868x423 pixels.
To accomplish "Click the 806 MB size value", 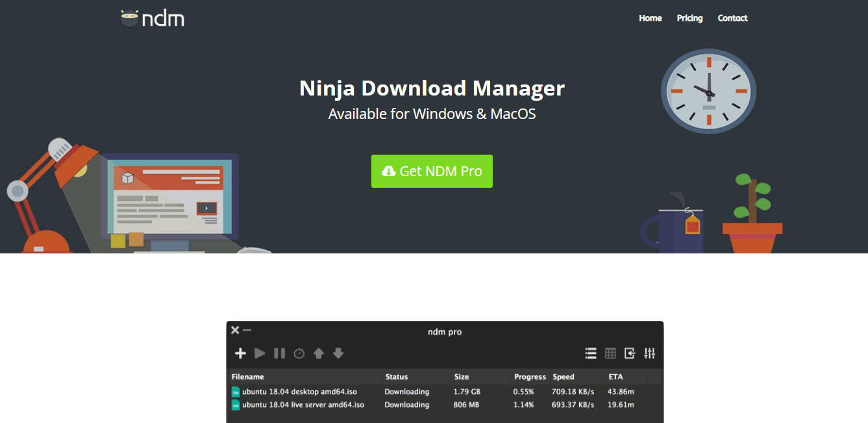I will click(x=466, y=405).
